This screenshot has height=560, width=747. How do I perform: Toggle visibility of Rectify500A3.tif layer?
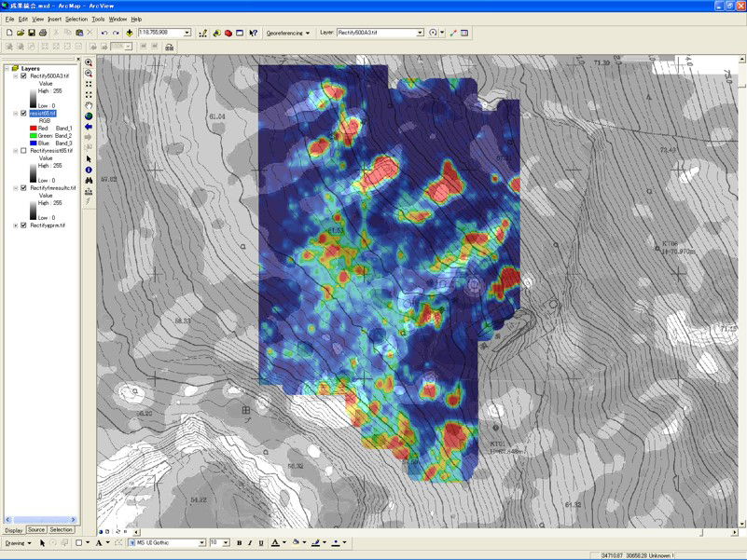pos(24,76)
